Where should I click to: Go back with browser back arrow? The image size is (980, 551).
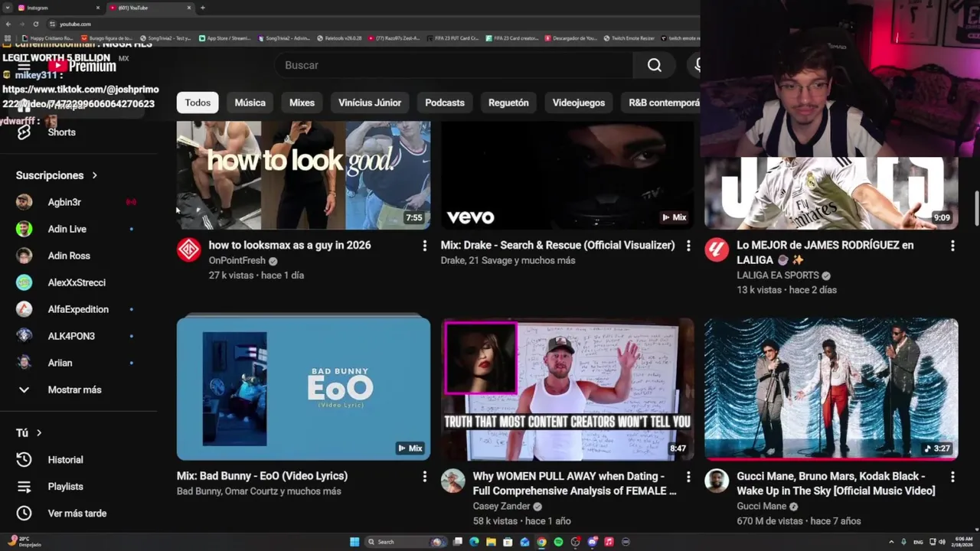tap(8, 24)
